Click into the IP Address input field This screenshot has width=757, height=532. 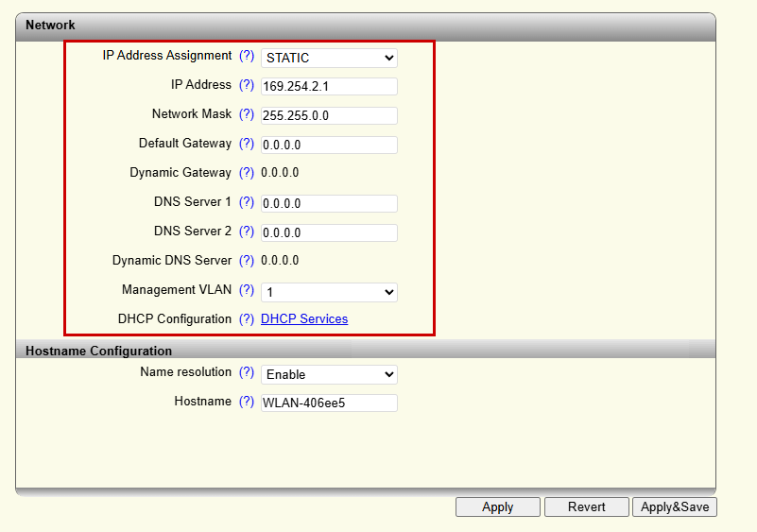[x=329, y=87]
